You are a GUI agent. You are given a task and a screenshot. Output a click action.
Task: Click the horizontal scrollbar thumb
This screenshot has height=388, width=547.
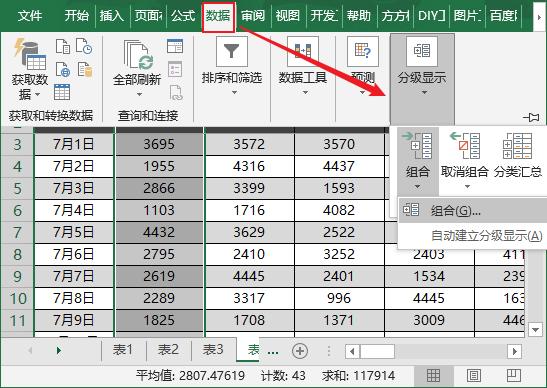tap(377, 351)
